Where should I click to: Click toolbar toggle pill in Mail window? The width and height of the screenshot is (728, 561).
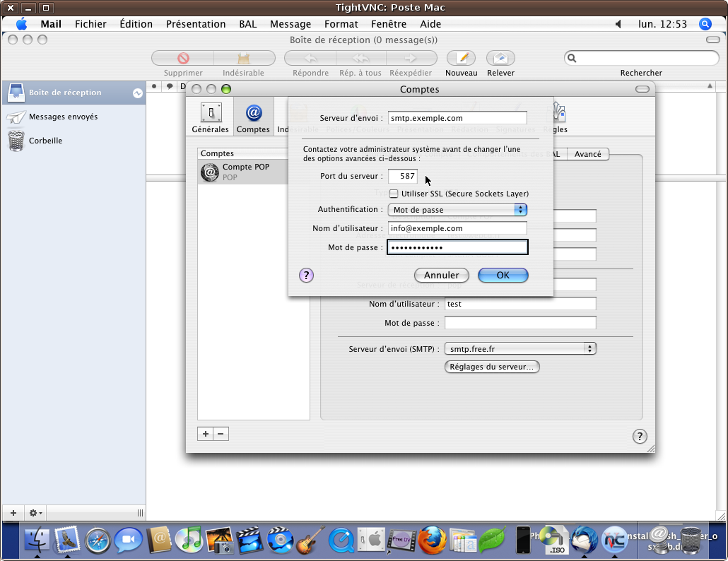coord(712,40)
